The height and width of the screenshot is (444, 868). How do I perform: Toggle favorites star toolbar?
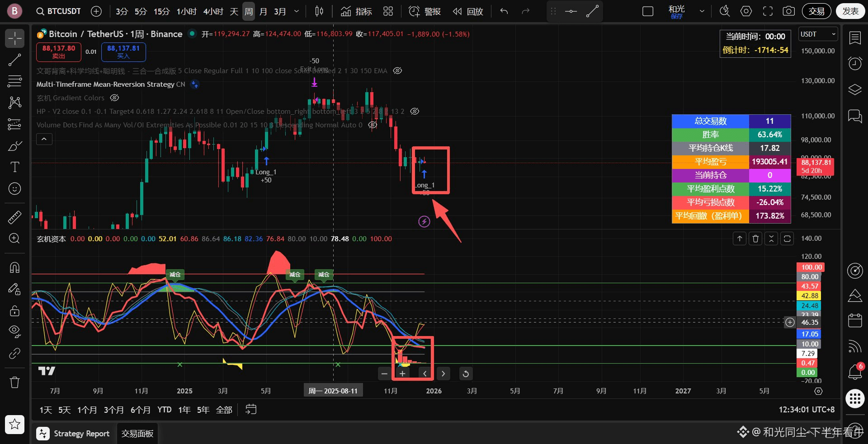[14, 424]
